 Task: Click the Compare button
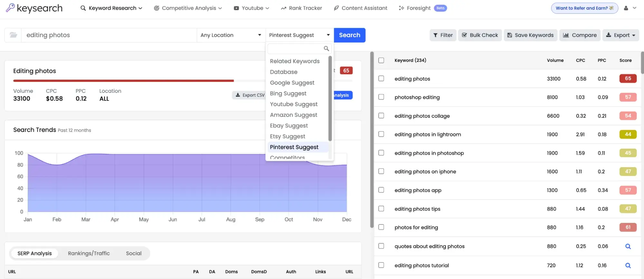(580, 35)
